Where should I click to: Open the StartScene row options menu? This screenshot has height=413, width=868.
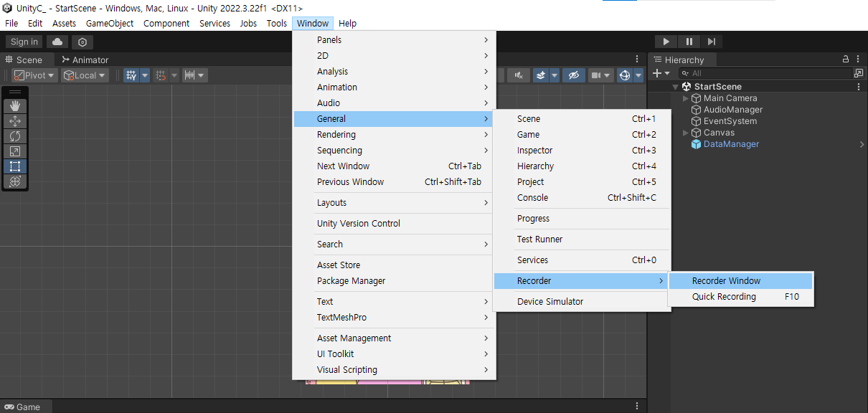point(859,87)
